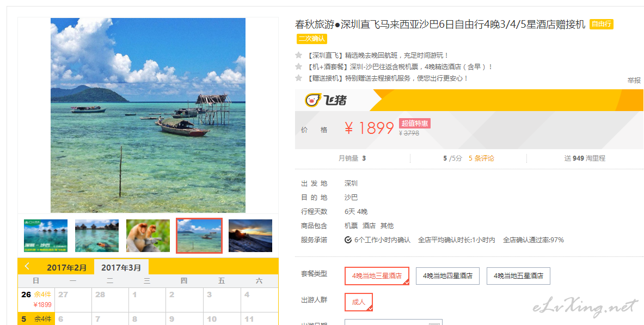Click the star icon beside 机+酒套餐 highlight
Image resolution: width=644 pixels, height=325 pixels.
point(298,66)
